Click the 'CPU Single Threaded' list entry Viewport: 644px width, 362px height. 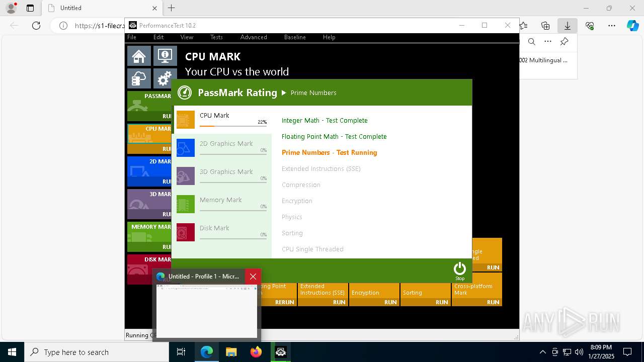click(312, 249)
